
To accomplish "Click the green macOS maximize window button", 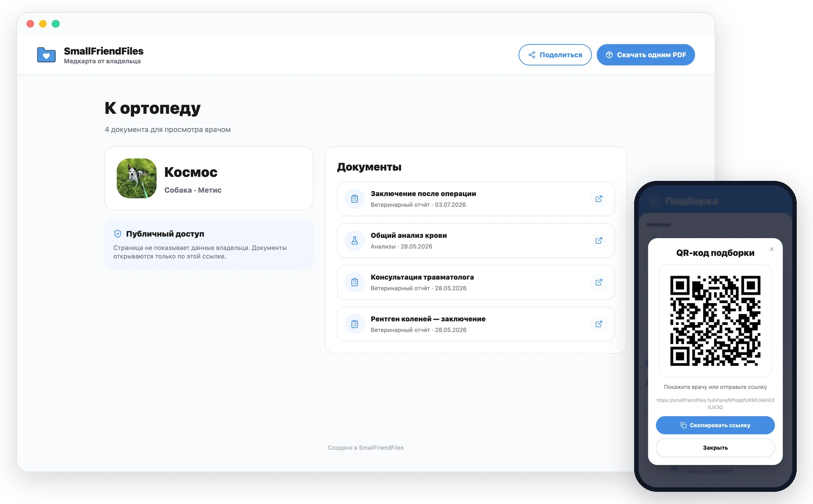I will [x=56, y=24].
